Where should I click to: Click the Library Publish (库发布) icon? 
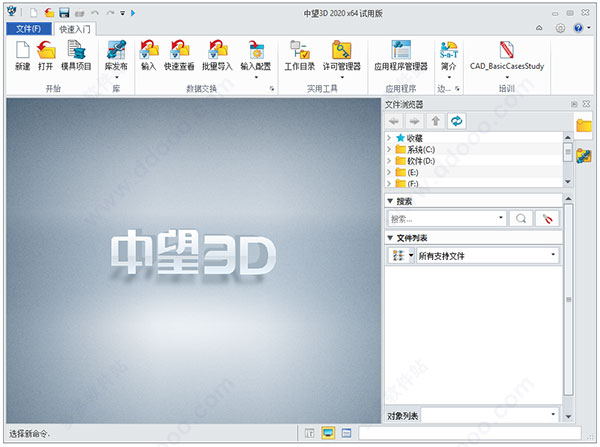click(116, 51)
